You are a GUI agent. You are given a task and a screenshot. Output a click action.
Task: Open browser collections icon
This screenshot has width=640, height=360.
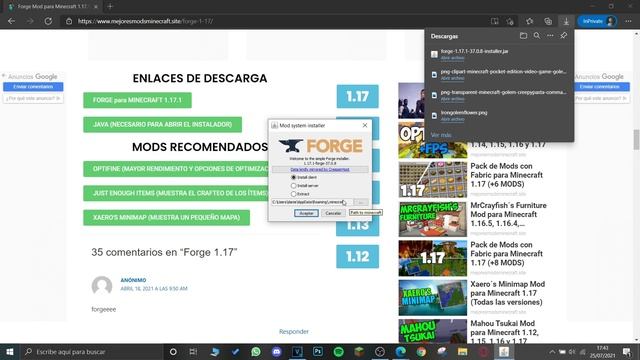point(548,21)
